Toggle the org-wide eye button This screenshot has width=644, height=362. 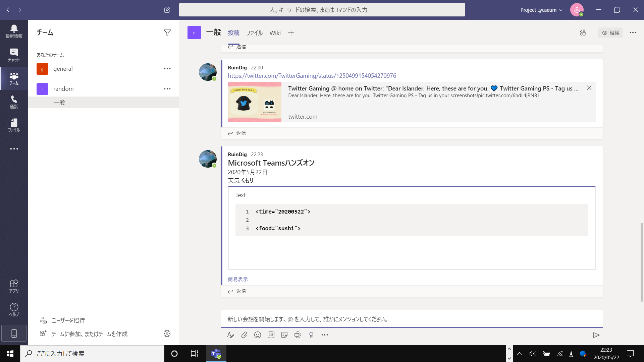pyautogui.click(x=610, y=33)
